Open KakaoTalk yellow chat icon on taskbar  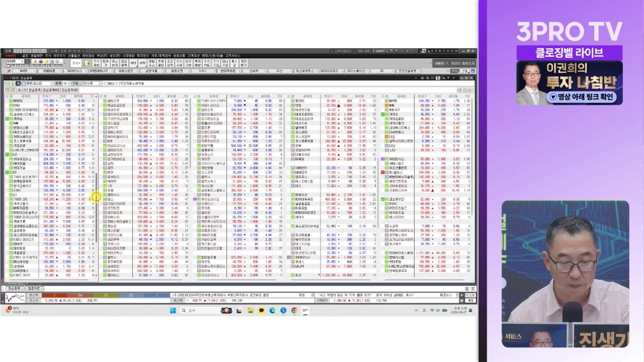261,311
